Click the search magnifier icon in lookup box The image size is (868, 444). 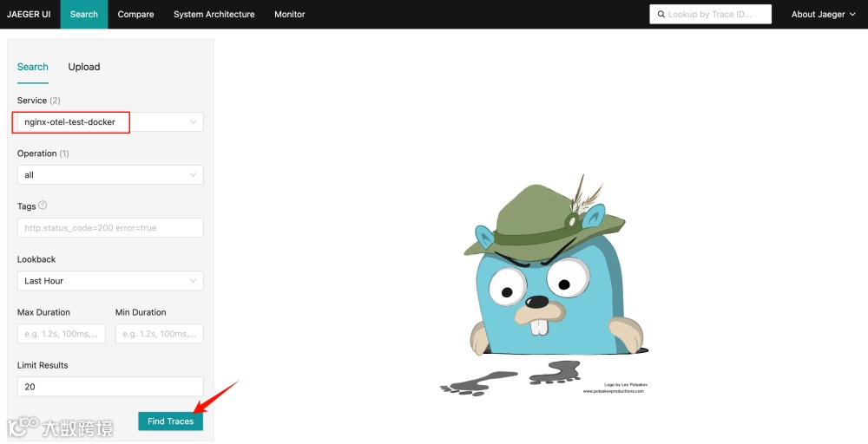point(661,15)
